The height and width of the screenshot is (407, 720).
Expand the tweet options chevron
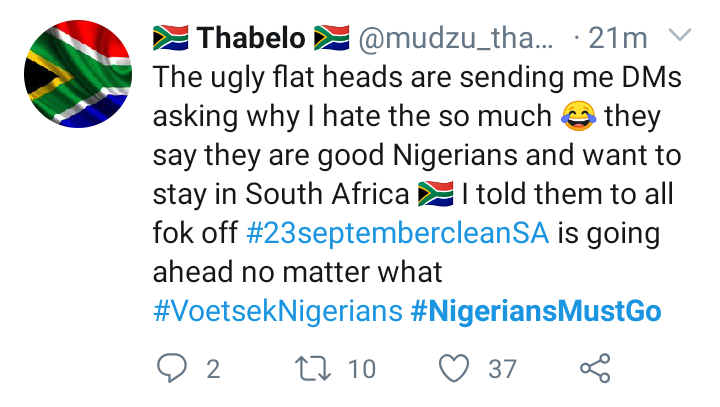click(x=678, y=37)
